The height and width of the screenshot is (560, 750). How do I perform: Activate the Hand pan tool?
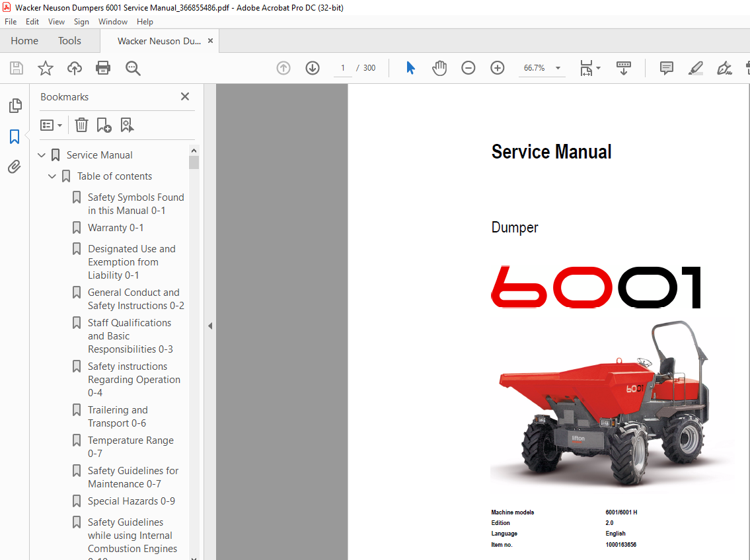439,68
